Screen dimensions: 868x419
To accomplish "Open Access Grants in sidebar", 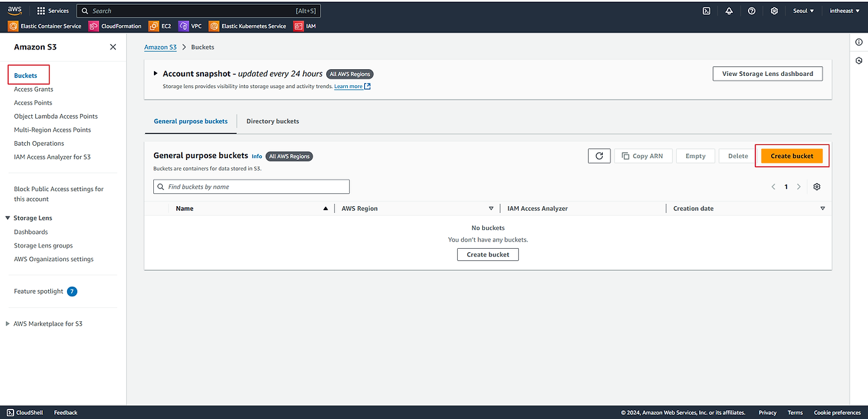I will coord(34,89).
